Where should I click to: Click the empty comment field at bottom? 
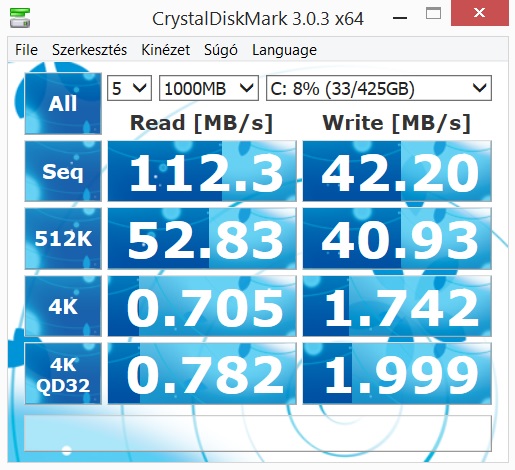(258, 433)
